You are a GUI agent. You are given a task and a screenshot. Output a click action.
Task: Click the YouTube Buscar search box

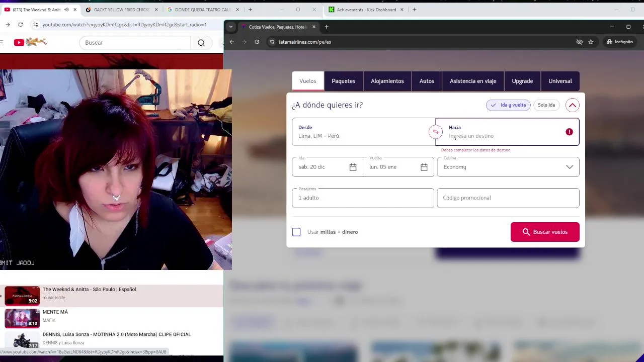[135, 43]
